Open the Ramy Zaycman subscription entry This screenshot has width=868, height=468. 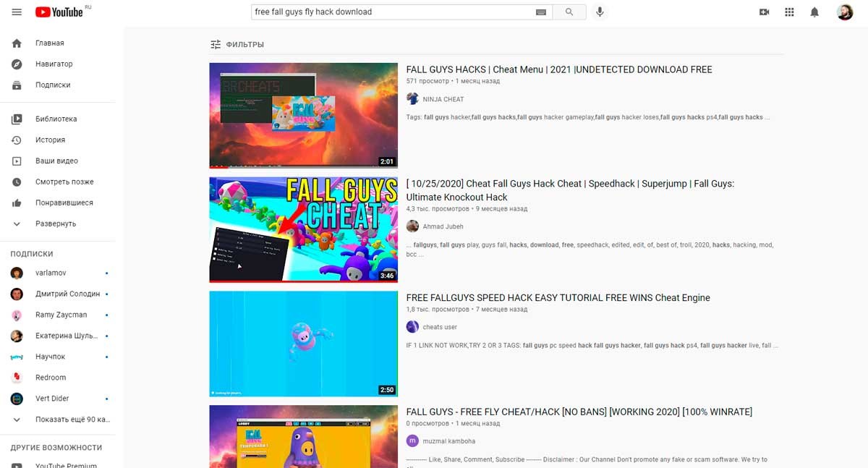pos(61,315)
